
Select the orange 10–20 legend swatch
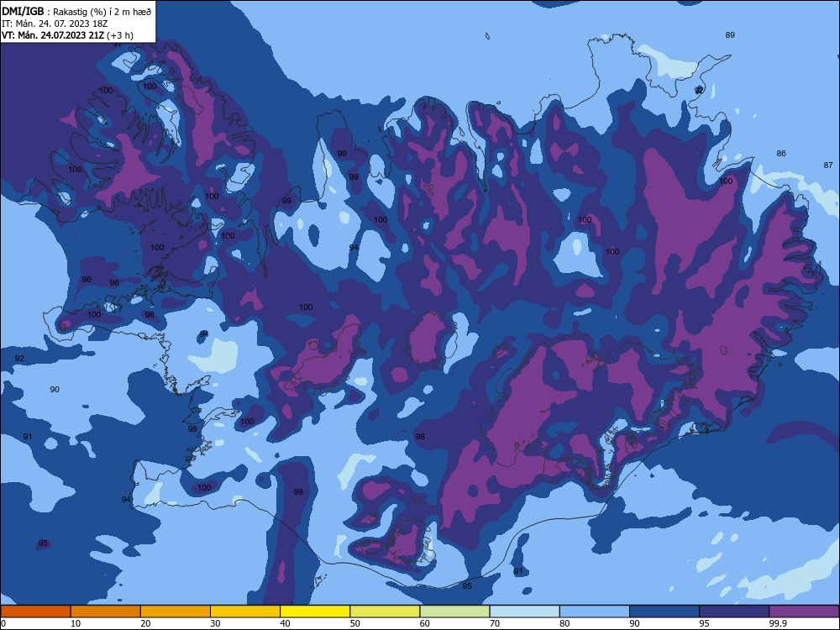106,612
